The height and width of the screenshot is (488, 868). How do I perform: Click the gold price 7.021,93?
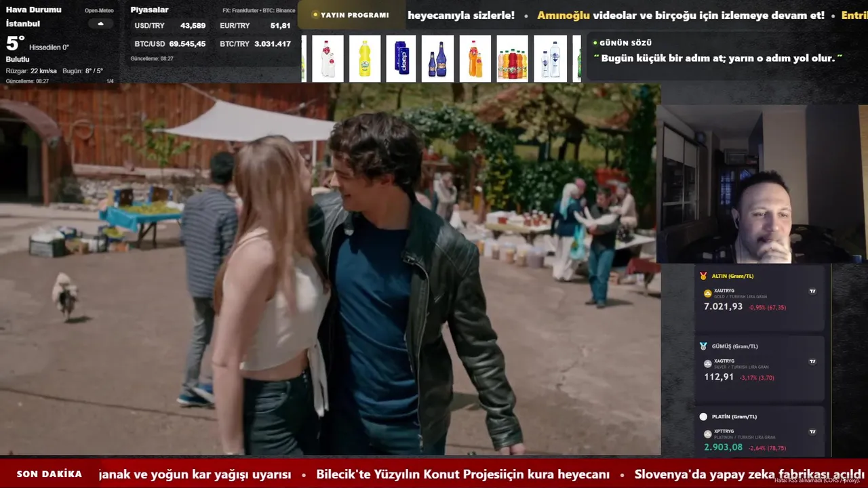click(x=723, y=307)
